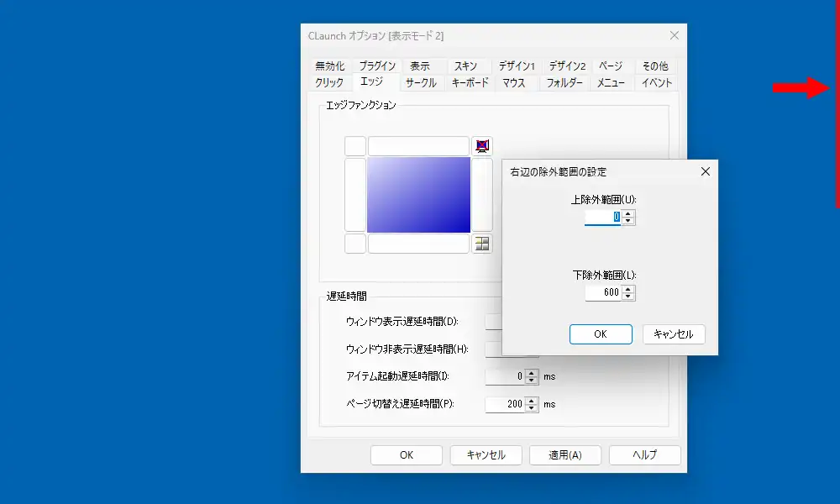
Task: Click the ページ切替え遅延時間 field showing 200
Action: 504,404
